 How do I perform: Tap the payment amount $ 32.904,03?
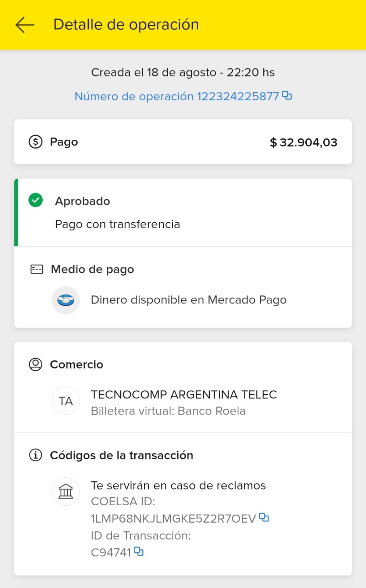303,142
